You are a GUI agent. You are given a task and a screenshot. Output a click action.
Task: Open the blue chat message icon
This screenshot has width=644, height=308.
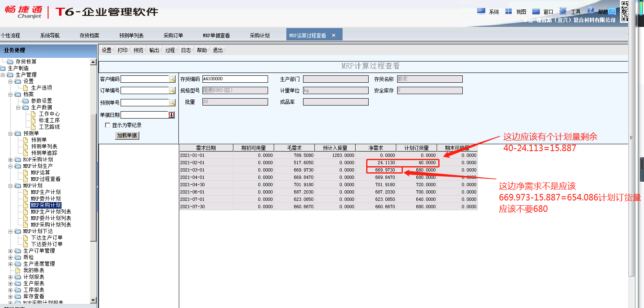(x=612, y=12)
